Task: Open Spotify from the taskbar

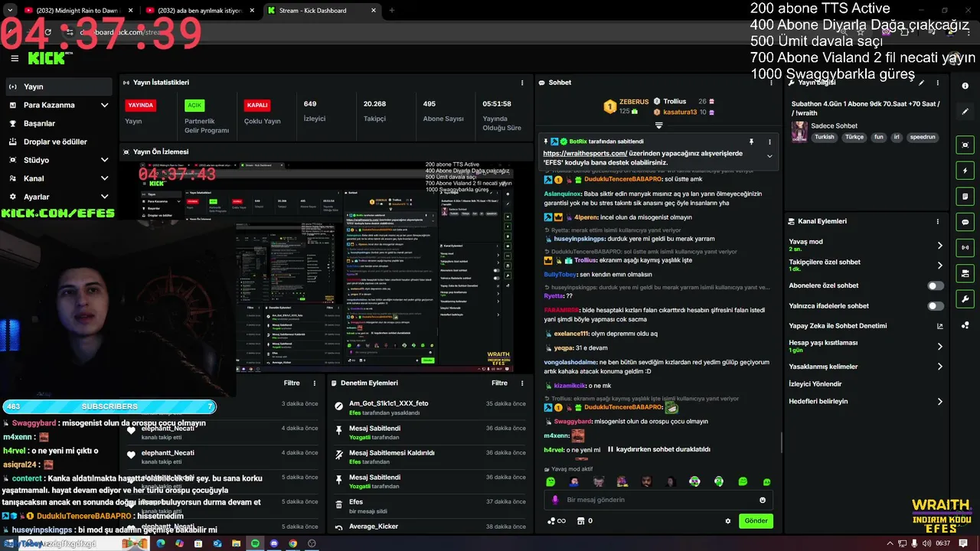Action: pyautogui.click(x=255, y=543)
